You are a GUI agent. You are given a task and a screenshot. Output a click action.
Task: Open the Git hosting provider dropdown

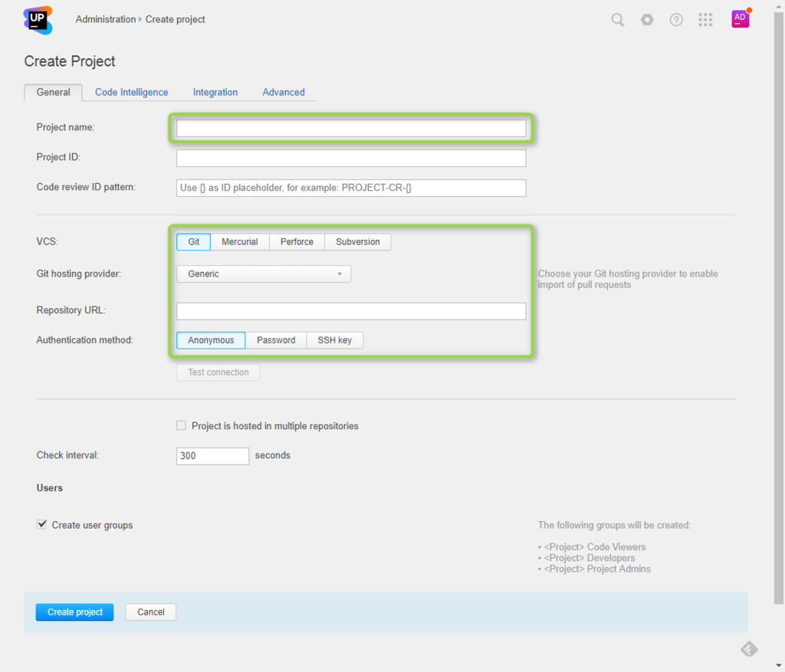(264, 274)
